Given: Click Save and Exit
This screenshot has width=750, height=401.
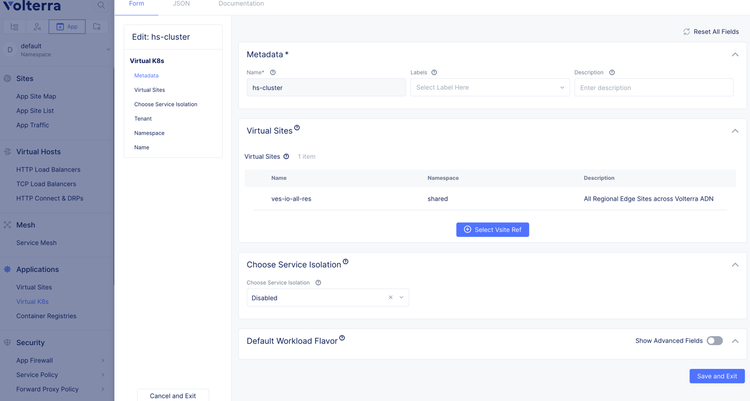Looking at the screenshot, I should (x=717, y=376).
